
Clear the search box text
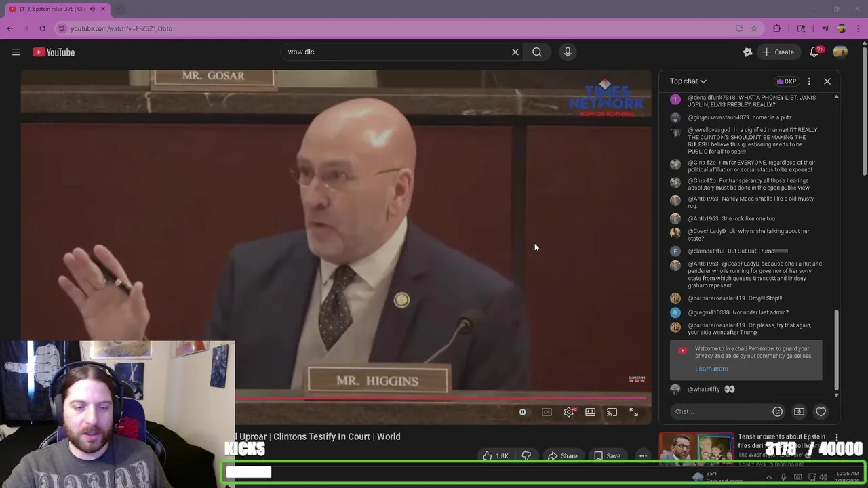pyautogui.click(x=515, y=52)
